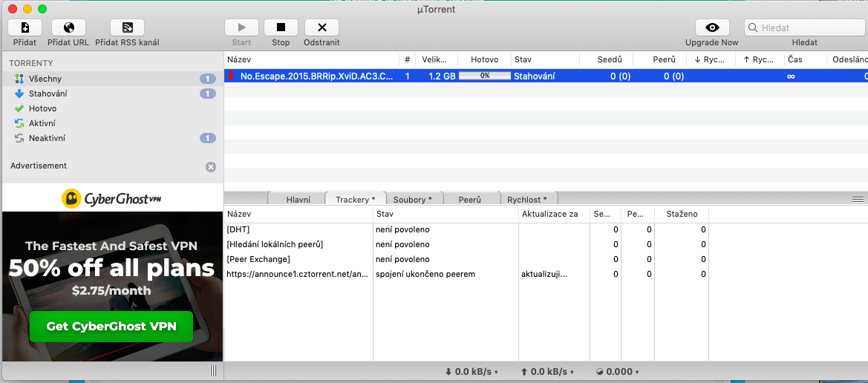Click the Přidat torrent file icon
This screenshot has height=383, width=868.
pyautogui.click(x=25, y=27)
